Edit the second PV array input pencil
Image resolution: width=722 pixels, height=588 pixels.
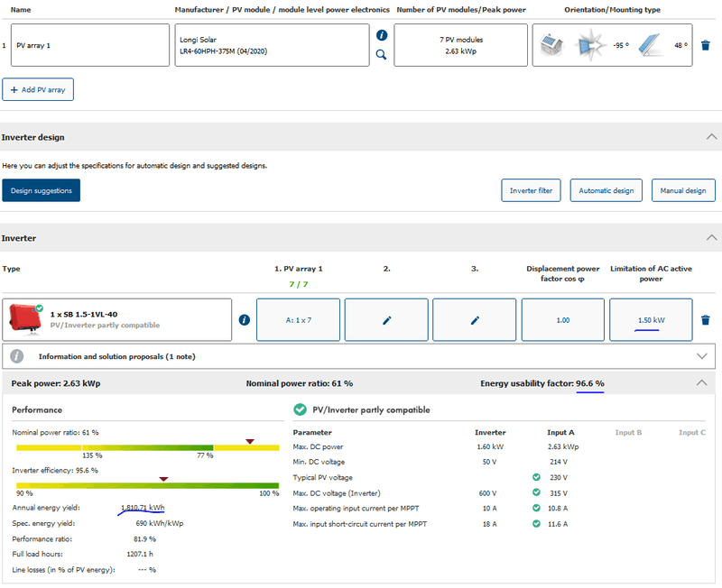click(x=386, y=320)
